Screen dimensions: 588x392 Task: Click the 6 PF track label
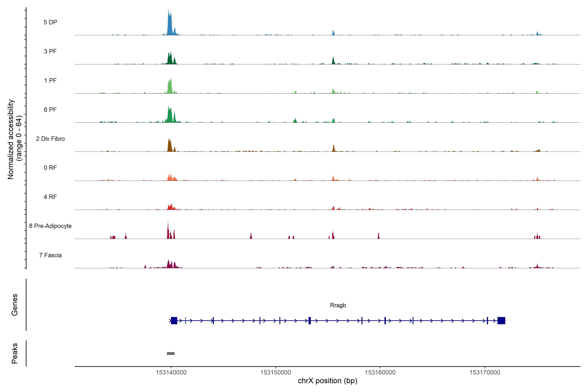coord(50,109)
